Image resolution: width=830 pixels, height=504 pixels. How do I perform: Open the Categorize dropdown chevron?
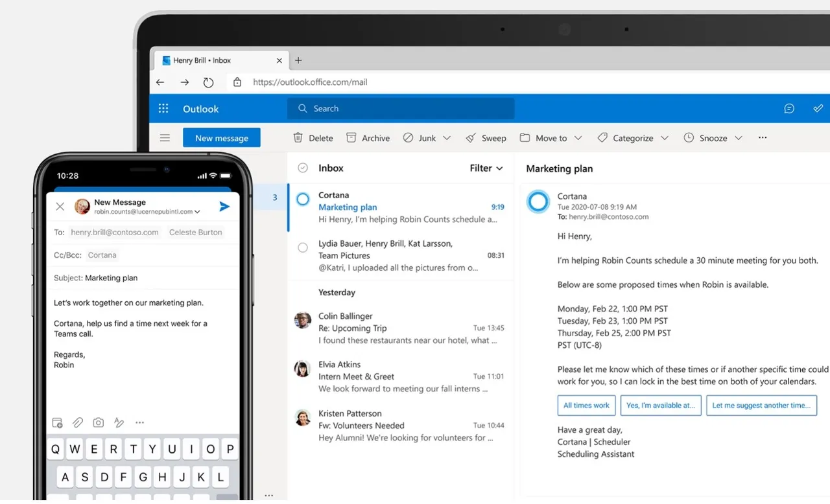(665, 138)
